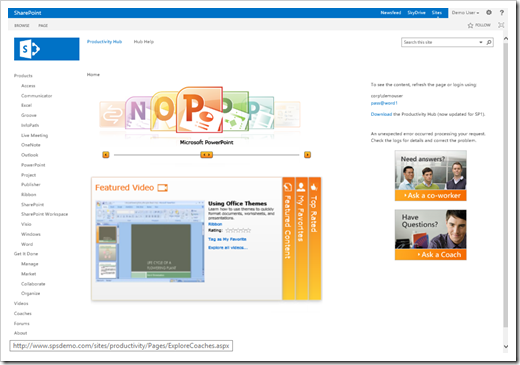Open Word in the sidebar
The height and width of the screenshot is (365, 520).
pyautogui.click(x=27, y=244)
